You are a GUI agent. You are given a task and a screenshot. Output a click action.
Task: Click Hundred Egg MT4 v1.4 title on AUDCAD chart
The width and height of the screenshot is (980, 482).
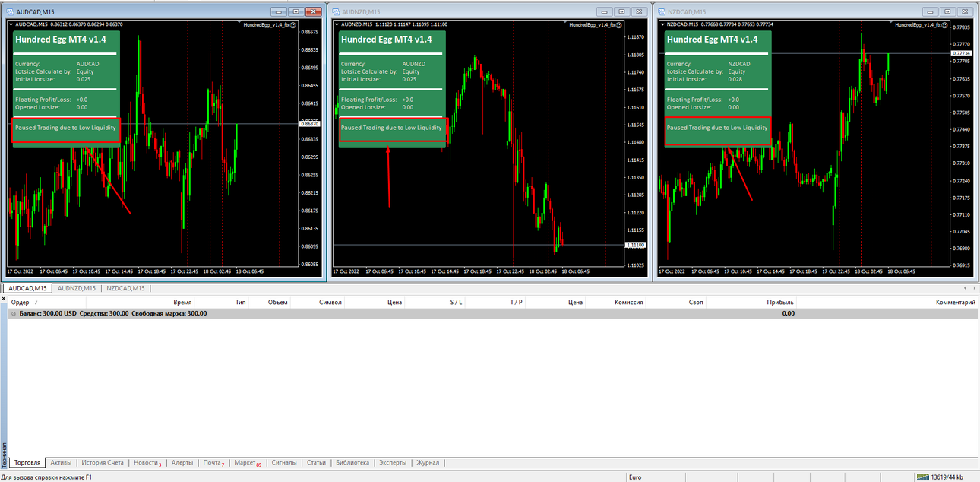[x=61, y=40]
